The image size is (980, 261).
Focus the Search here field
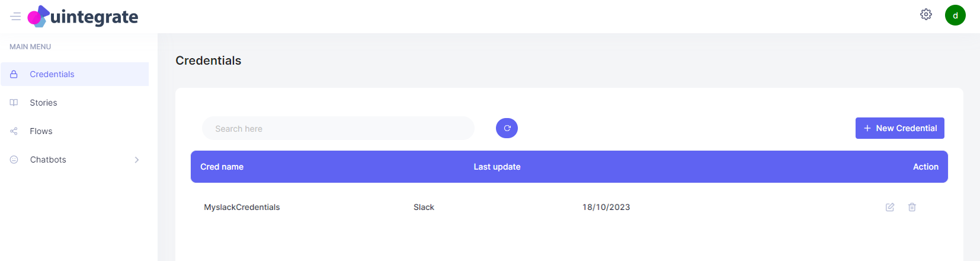click(338, 128)
